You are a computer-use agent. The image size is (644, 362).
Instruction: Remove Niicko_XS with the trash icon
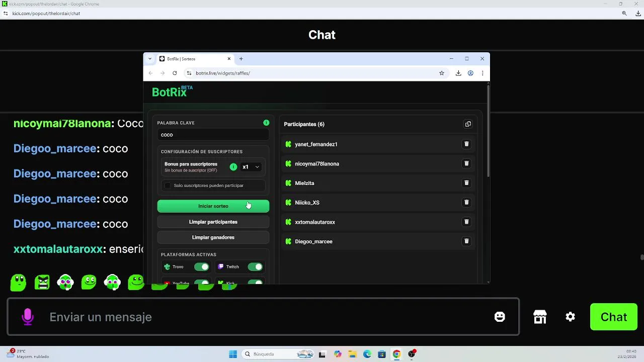(466, 202)
